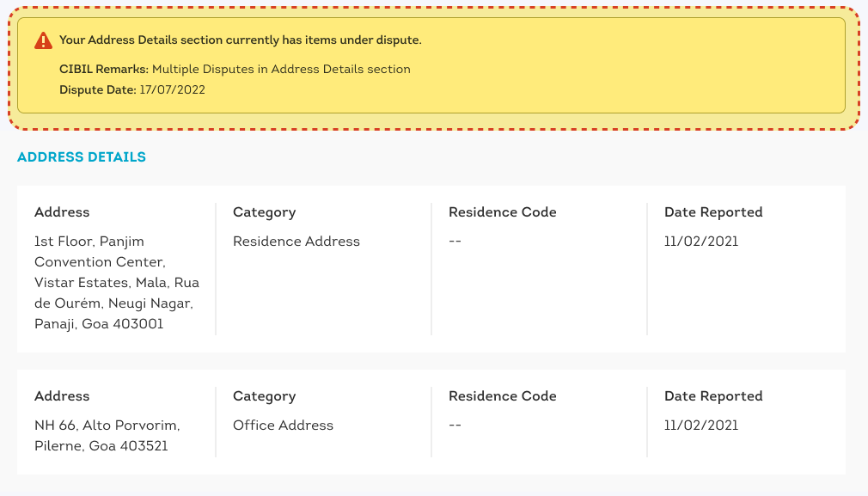Click Date Reported label in first card
868x496 pixels.
tap(713, 212)
